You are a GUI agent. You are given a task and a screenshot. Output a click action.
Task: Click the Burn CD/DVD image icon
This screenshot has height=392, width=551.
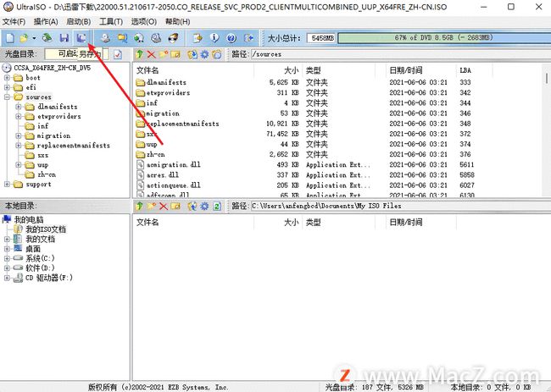[173, 37]
